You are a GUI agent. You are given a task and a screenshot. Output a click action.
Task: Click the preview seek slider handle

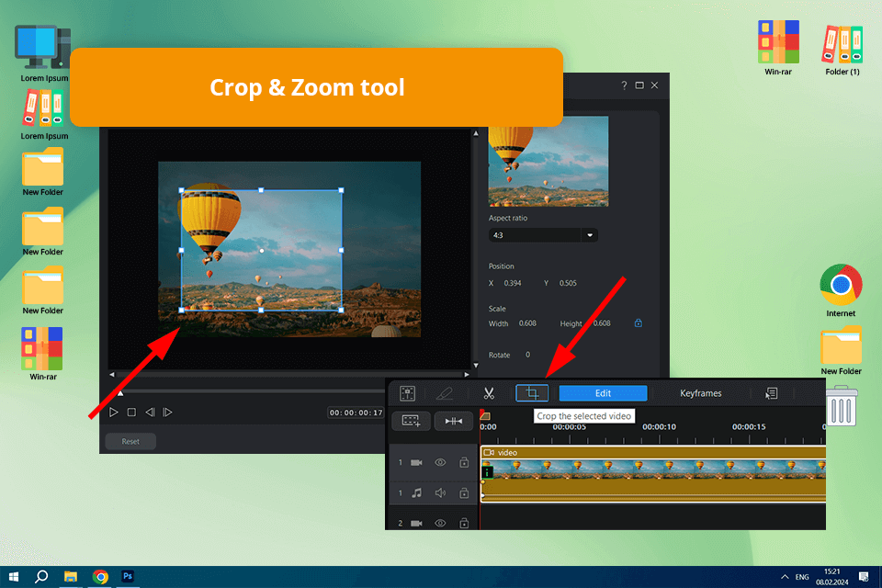pyautogui.click(x=119, y=392)
